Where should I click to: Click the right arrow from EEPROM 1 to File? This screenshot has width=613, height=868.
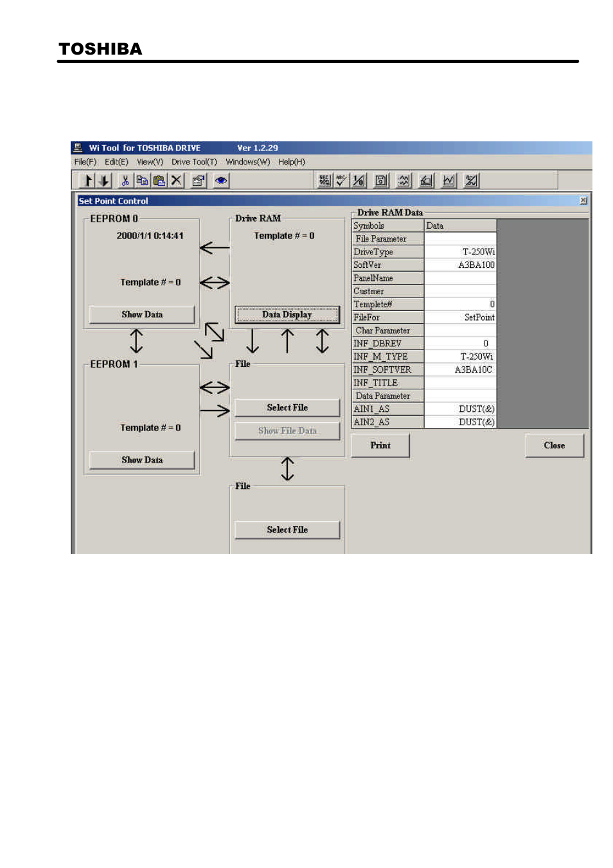click(215, 411)
